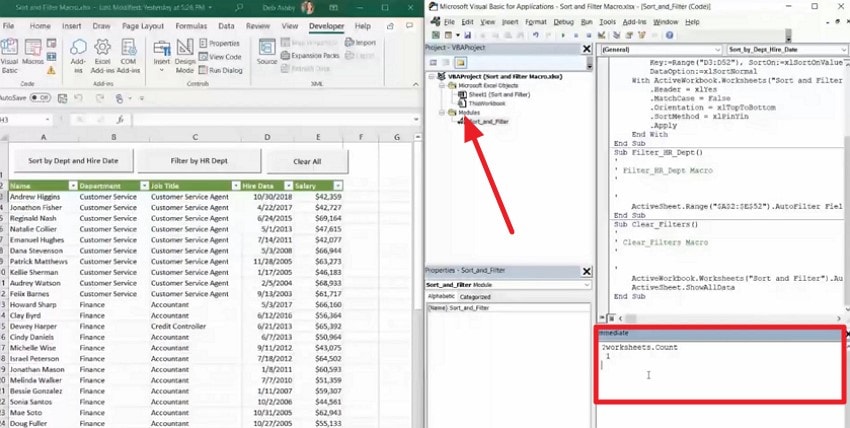Switch to the Data ribbon tab
This screenshot has width=850, height=428.
(x=226, y=25)
